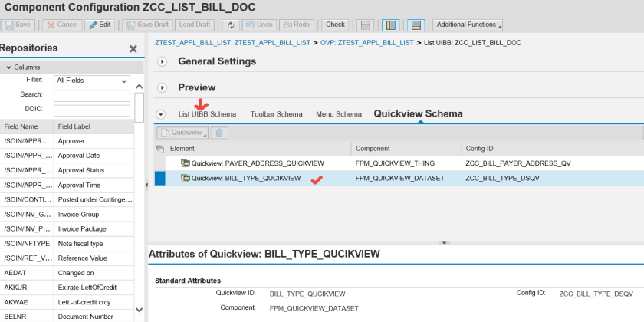
Task: Open the ZTEST_APPL_BILL_LIST application breadcrumb link
Action: 232,43
